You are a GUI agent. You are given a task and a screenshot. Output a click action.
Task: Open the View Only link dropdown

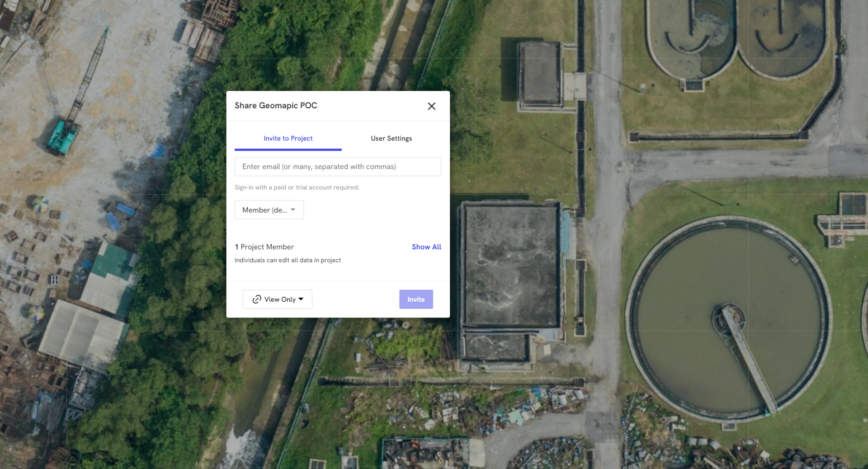(278, 299)
